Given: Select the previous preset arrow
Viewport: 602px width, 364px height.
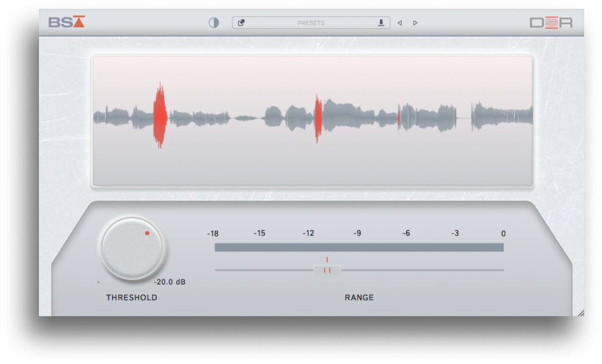Looking at the screenshot, I should (399, 22).
